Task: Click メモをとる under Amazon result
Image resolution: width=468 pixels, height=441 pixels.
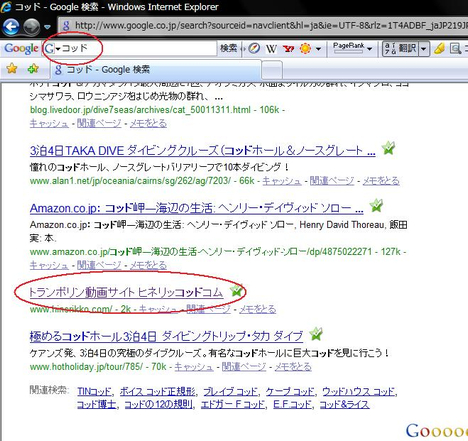Action: pyautogui.click(x=148, y=265)
